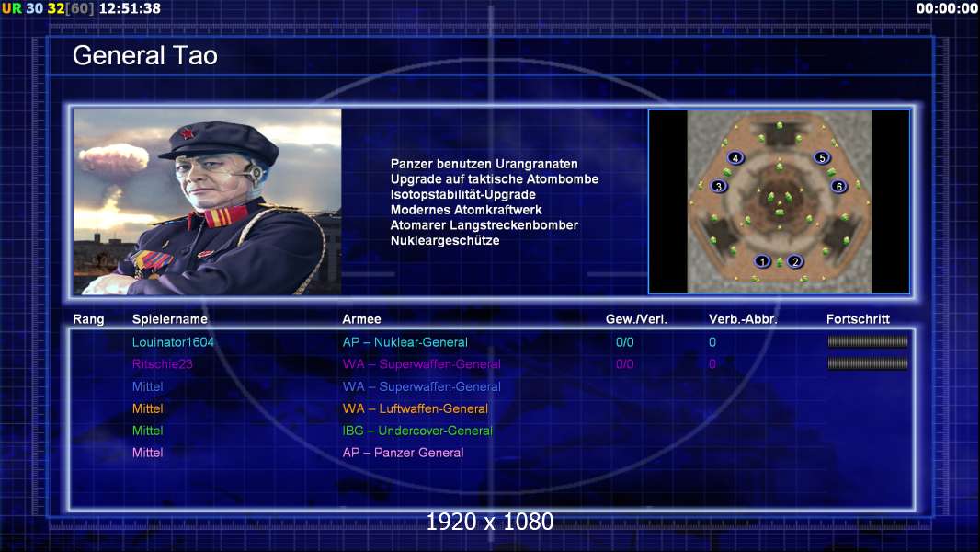Click start position marker 4 on the map

(x=735, y=157)
